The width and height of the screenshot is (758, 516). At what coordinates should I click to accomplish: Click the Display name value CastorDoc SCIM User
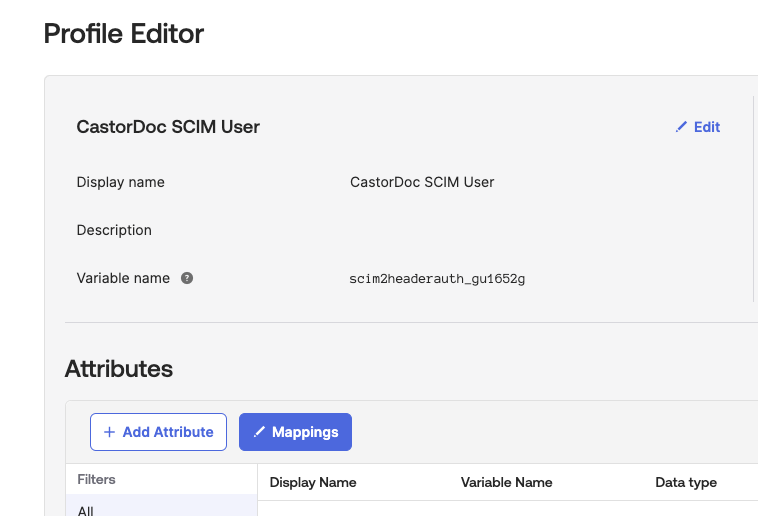point(422,182)
